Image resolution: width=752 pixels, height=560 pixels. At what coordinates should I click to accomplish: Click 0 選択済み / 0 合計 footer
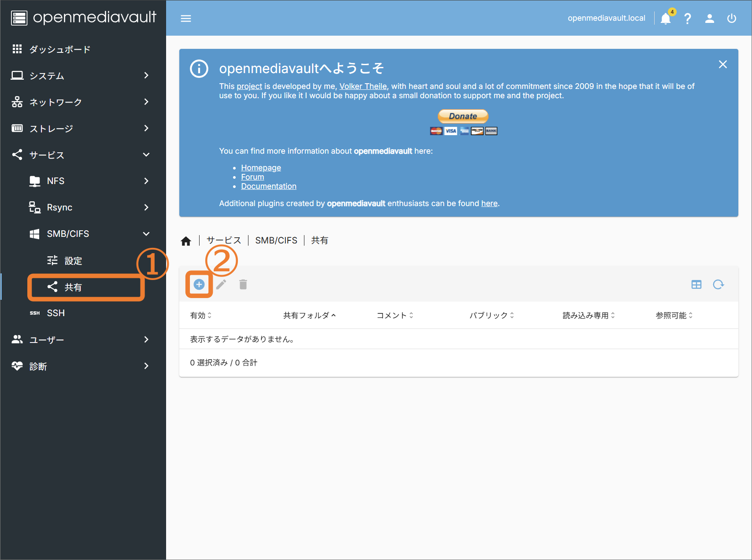224,363
